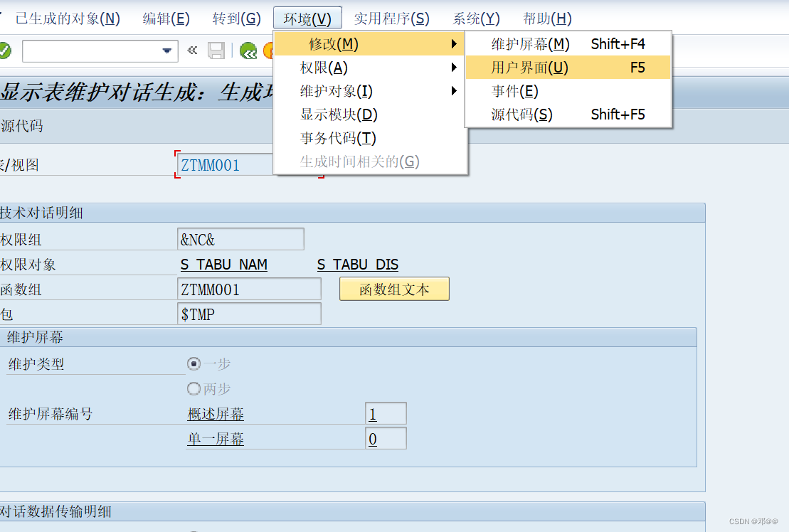789x532 pixels.
Task: Open the 帮助(H) menu
Action: pyautogui.click(x=547, y=18)
